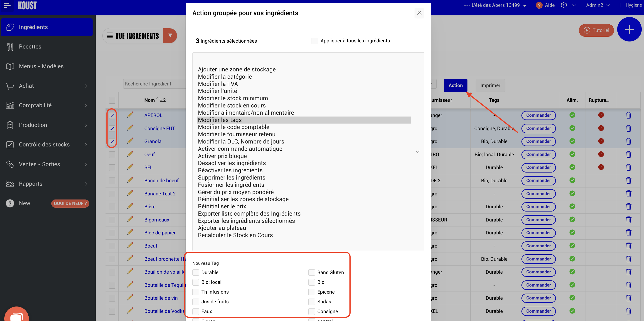Check the Sans Gluten tag checkbox

[312, 272]
